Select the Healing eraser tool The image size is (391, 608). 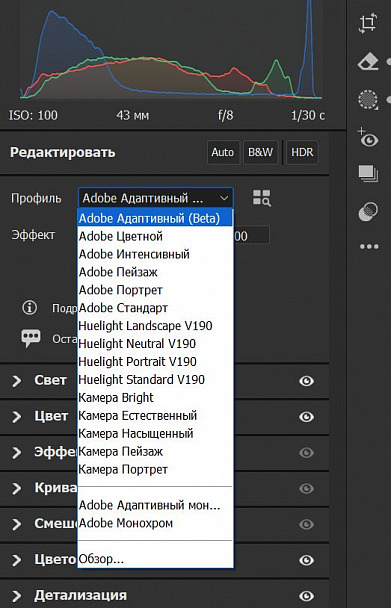[x=367, y=62]
